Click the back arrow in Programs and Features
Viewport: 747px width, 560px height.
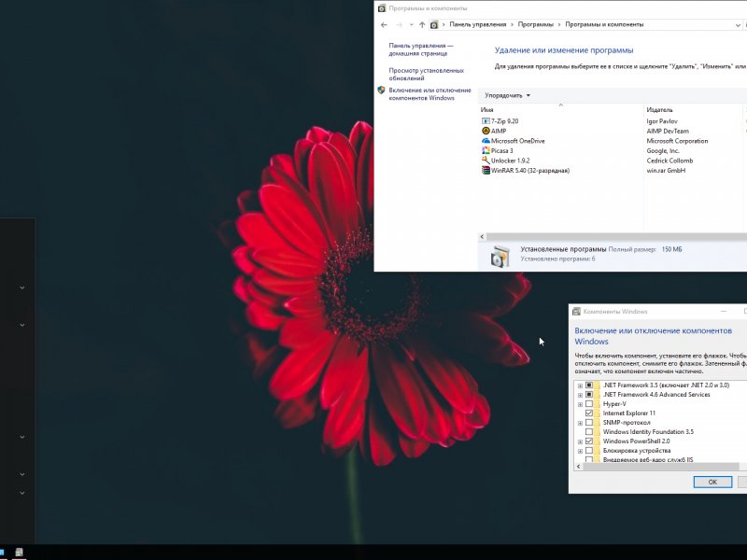coord(384,25)
